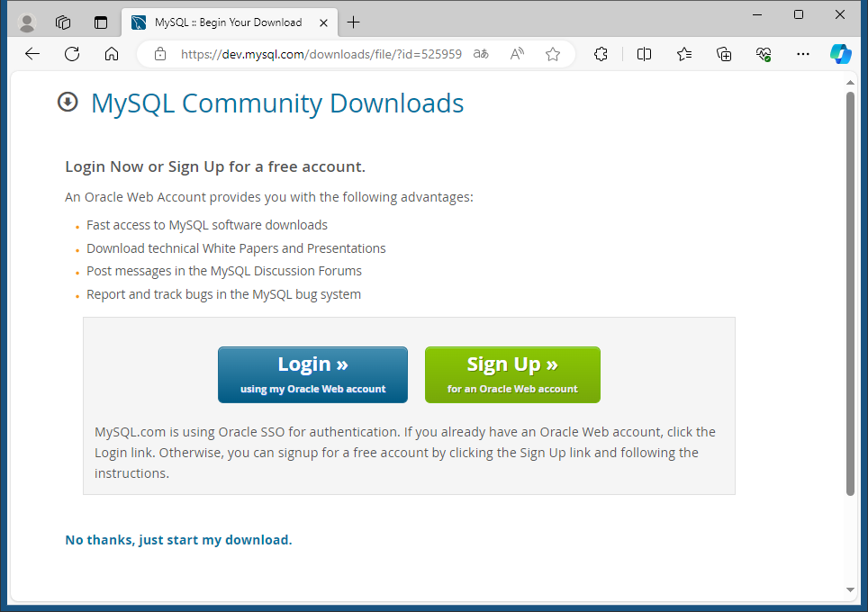Click the MySQL Community Downloads heading
Image resolution: width=868 pixels, height=612 pixels.
pos(277,103)
